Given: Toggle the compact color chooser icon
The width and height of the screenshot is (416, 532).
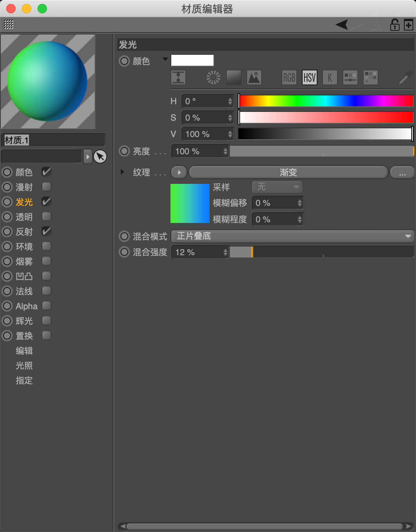Looking at the screenshot, I should click(x=178, y=77).
